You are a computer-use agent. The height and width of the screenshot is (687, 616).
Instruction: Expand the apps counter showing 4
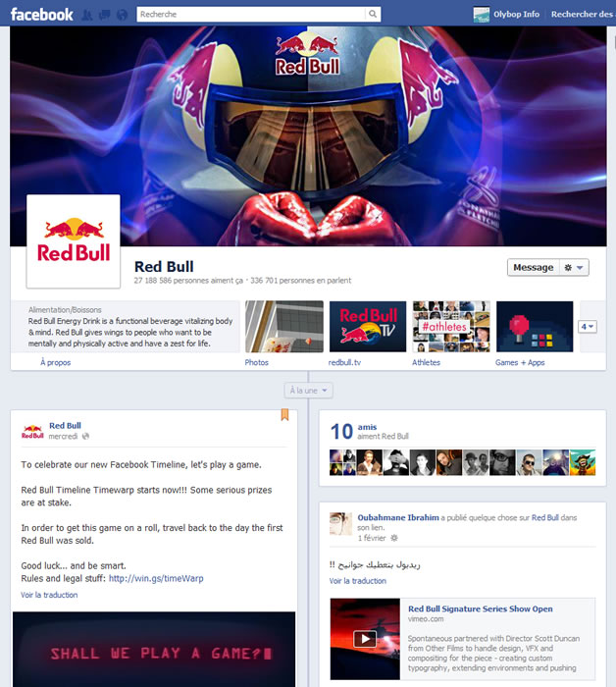click(x=588, y=327)
